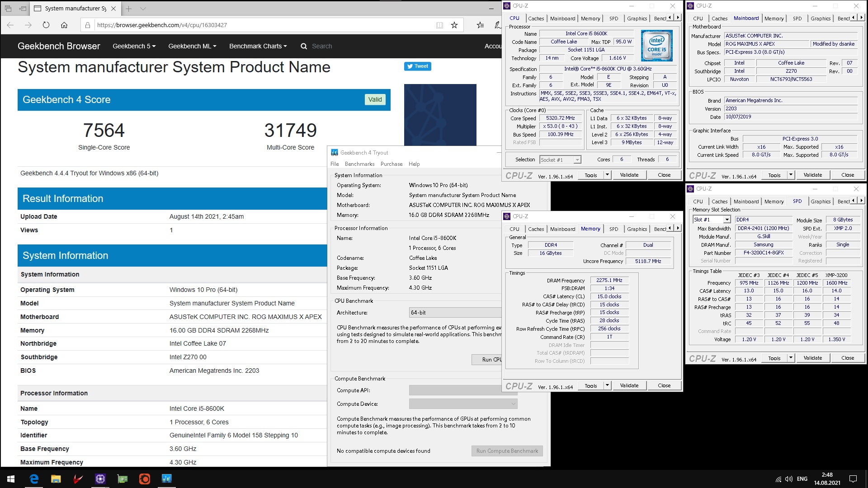Viewport: 868px width, 488px height.
Task: Open the browser home page
Action: pyautogui.click(x=64, y=25)
